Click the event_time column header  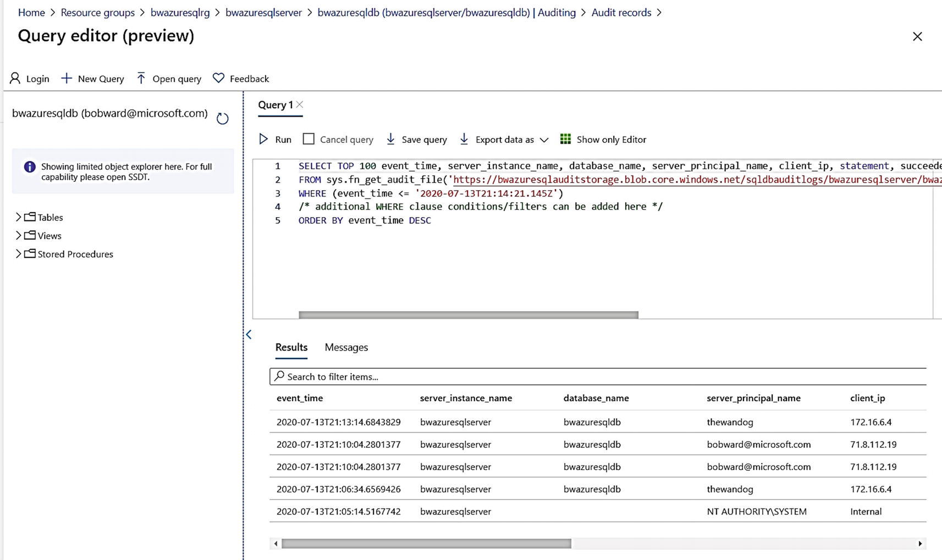point(300,398)
